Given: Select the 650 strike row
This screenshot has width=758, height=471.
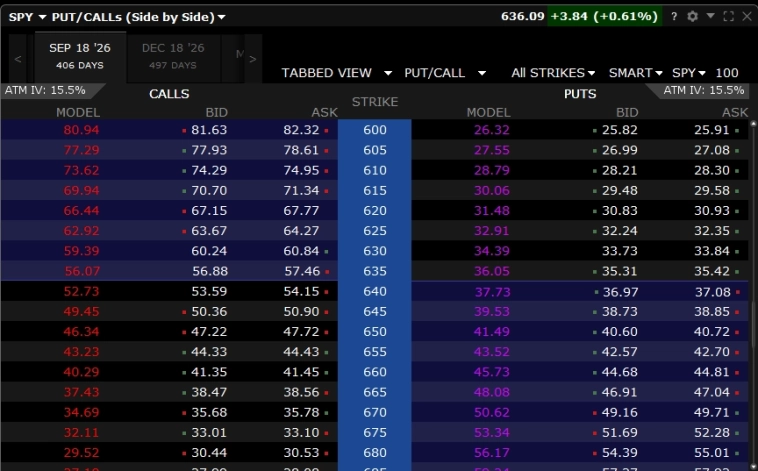Looking at the screenshot, I should click(x=374, y=331).
